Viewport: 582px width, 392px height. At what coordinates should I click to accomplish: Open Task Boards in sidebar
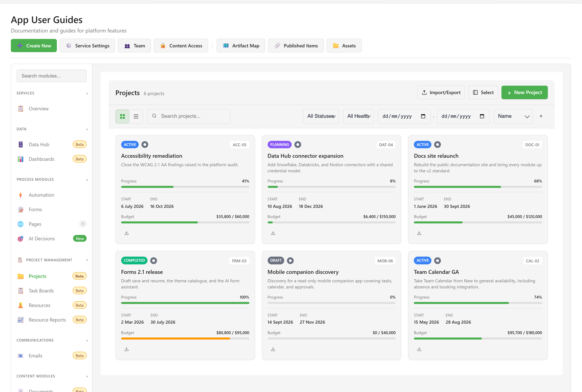pos(52,291)
